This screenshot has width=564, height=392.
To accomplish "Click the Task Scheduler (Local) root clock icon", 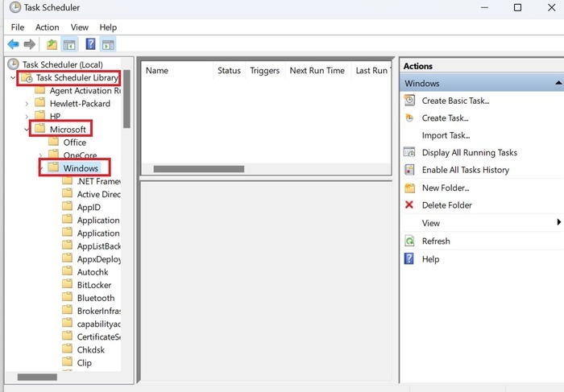I will pyautogui.click(x=14, y=64).
